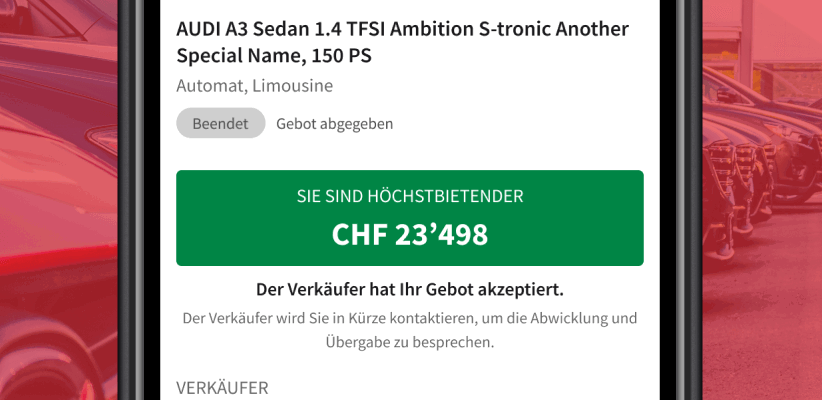Click the "Übergabe zu besprechen" text line
Viewport: 822px width, 400px height.
coord(409,342)
